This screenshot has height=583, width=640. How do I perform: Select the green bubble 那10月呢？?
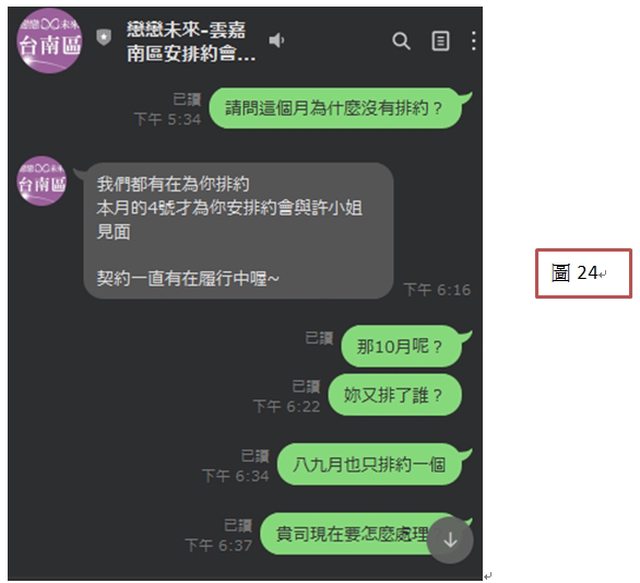402,346
